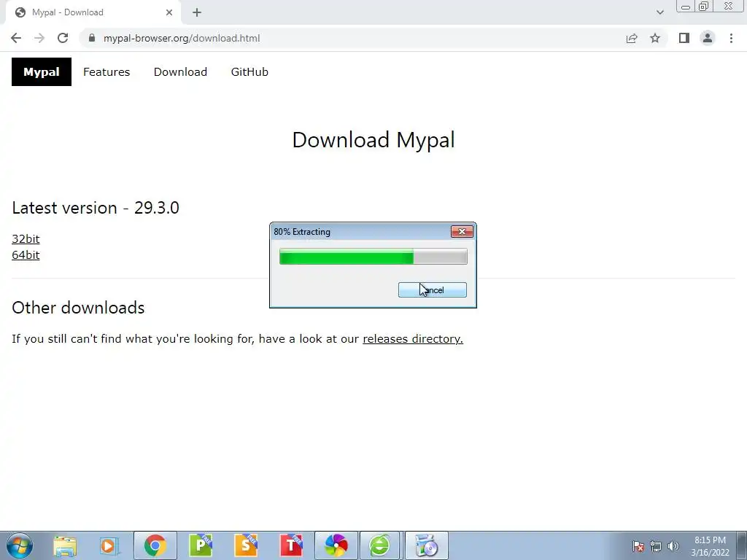
Task: Launch Windows Media Player from the taskbar
Action: [x=109, y=545]
